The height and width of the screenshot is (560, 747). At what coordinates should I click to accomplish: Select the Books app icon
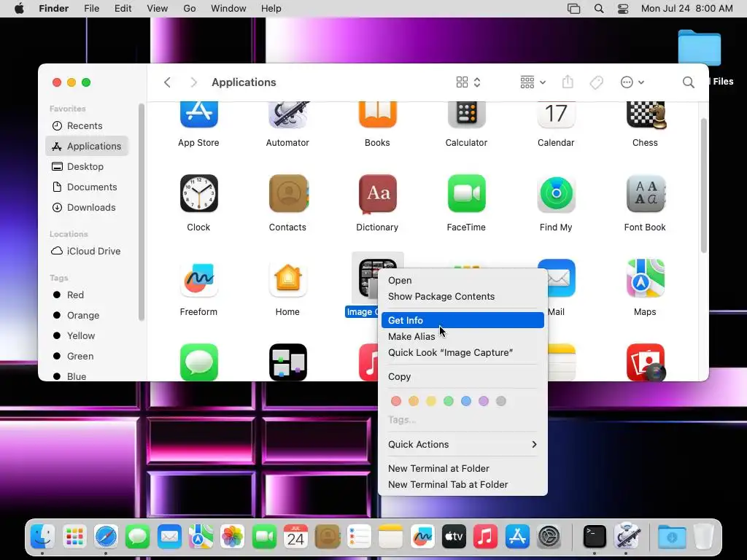[x=377, y=114]
